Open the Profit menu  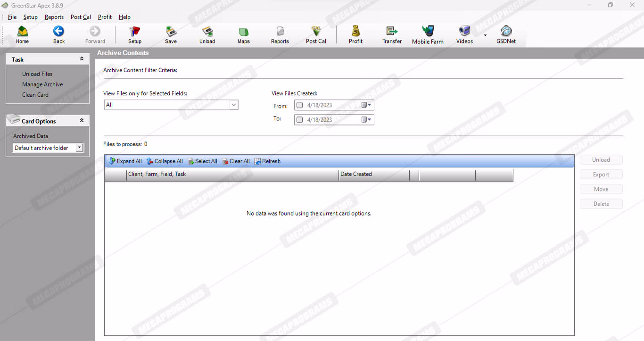point(105,17)
